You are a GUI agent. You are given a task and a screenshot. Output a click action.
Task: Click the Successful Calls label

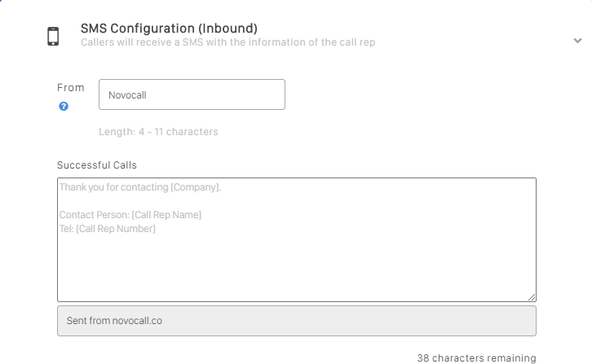point(96,165)
